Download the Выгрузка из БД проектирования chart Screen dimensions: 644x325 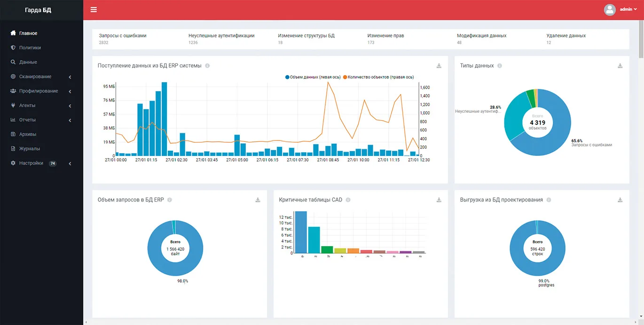[620, 200]
